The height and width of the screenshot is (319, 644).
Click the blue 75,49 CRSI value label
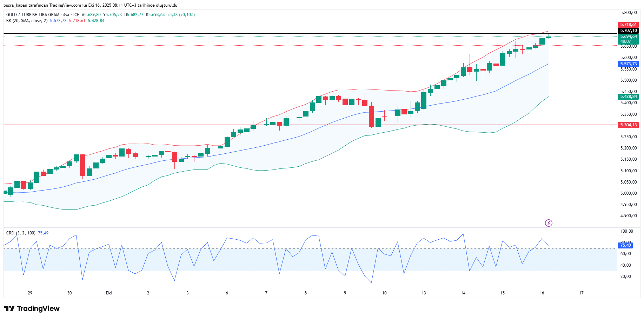tap(625, 245)
